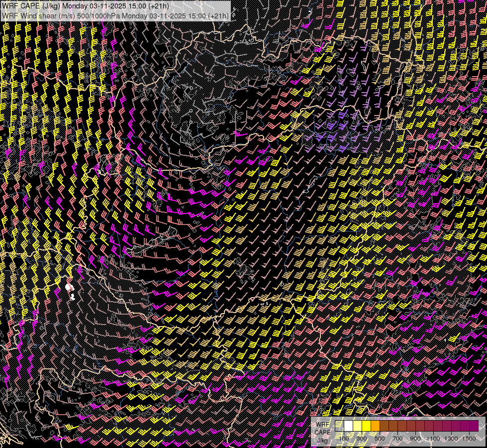This screenshot has width=487, height=448.
Task: Click the 1100 legend value label
Action: point(433,439)
